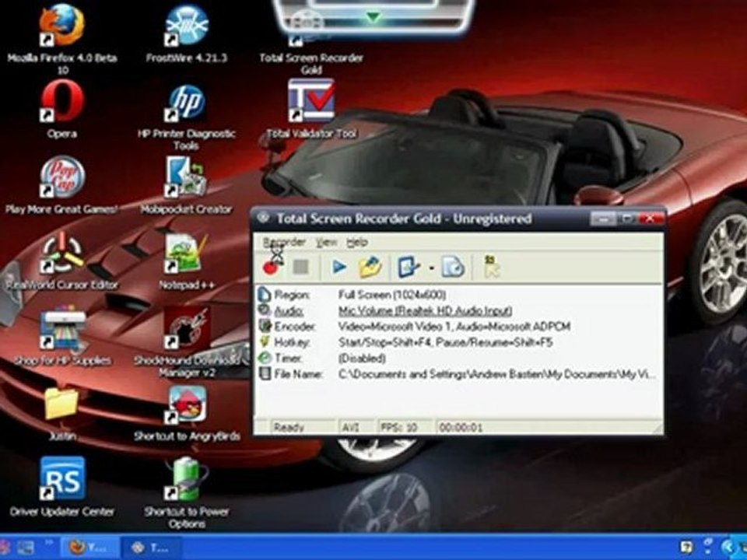Select the Shortcut to AngryBirds desktop icon
747x560 pixels.
pos(187,413)
